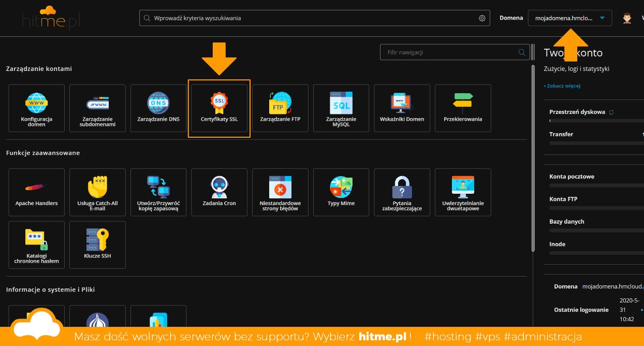This screenshot has width=644, height=346.
Task: Open Zadania Cron robot icon
Action: click(219, 186)
